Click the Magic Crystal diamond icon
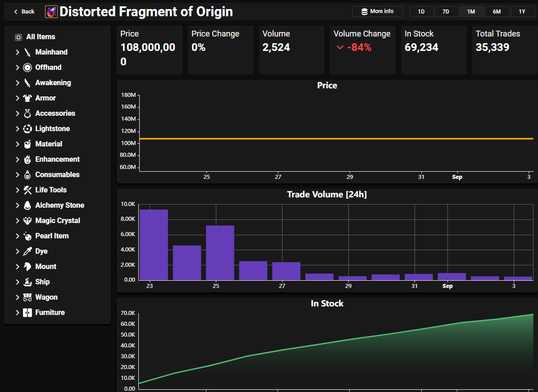 27,221
